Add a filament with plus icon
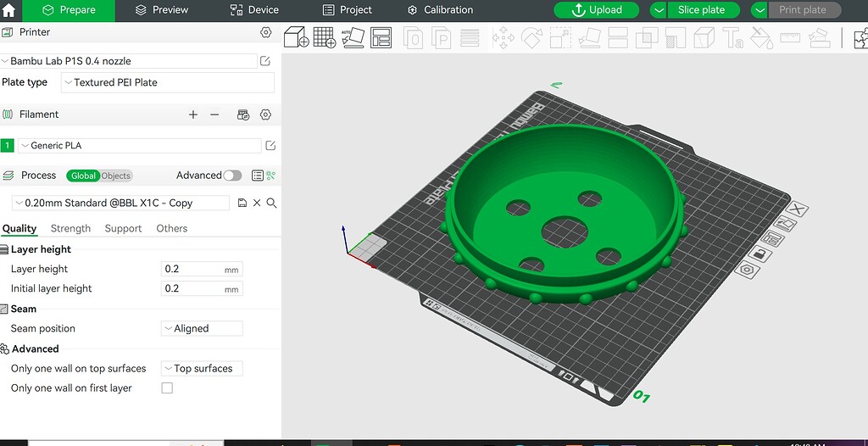The height and width of the screenshot is (446, 868). (x=193, y=114)
